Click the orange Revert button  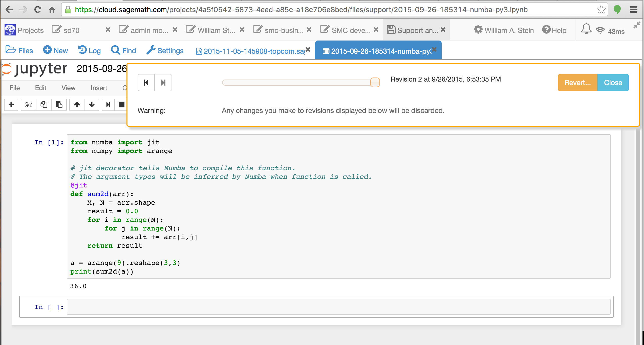[577, 83]
